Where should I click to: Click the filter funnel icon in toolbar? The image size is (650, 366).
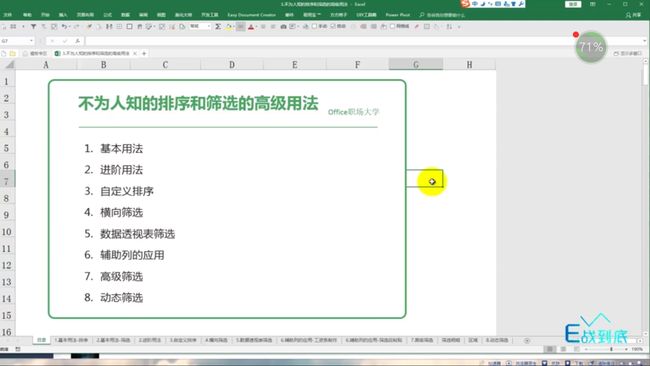coord(33,27)
